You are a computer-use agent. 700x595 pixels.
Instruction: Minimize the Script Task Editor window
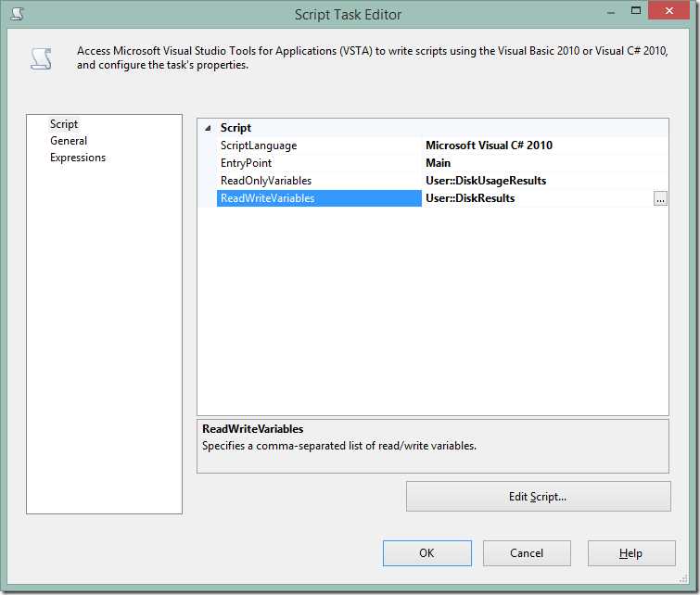point(611,12)
